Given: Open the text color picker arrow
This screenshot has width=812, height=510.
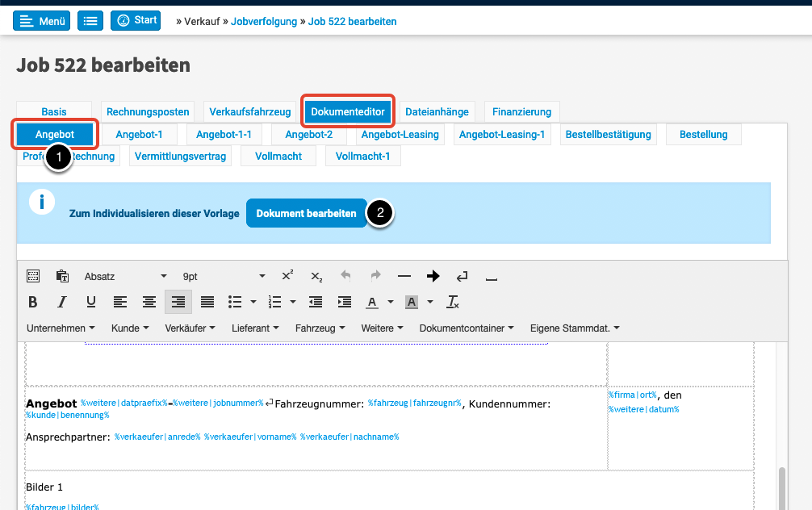Looking at the screenshot, I should click(391, 302).
